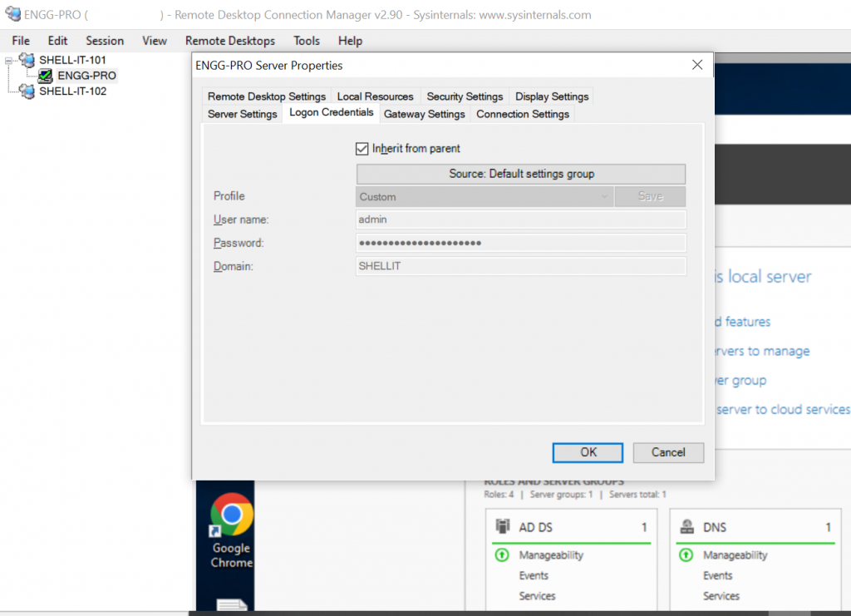Click the DNS role icon
The height and width of the screenshot is (616, 851).
(687, 526)
